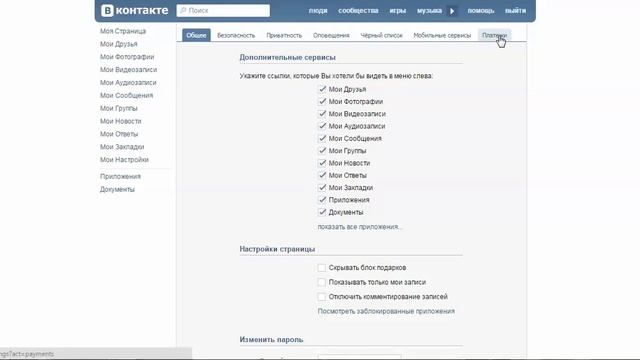Uncheck the Приложения checkbox

coord(322,200)
